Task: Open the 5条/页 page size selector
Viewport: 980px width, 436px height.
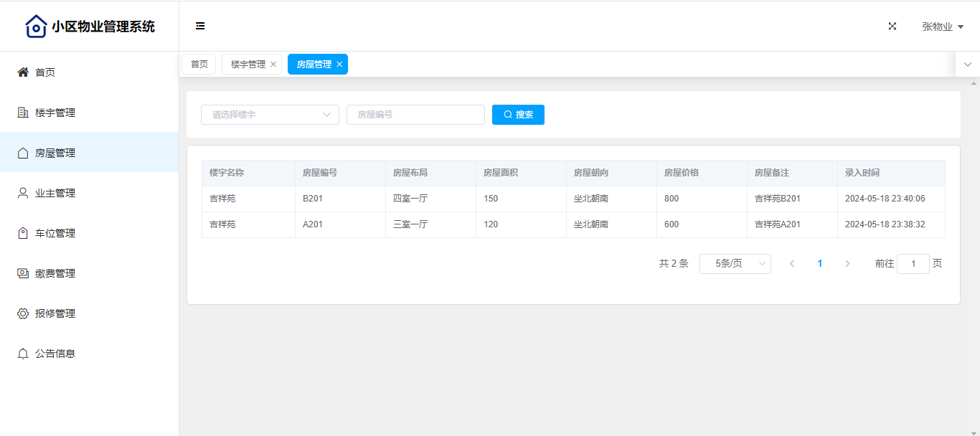Action: tap(735, 264)
